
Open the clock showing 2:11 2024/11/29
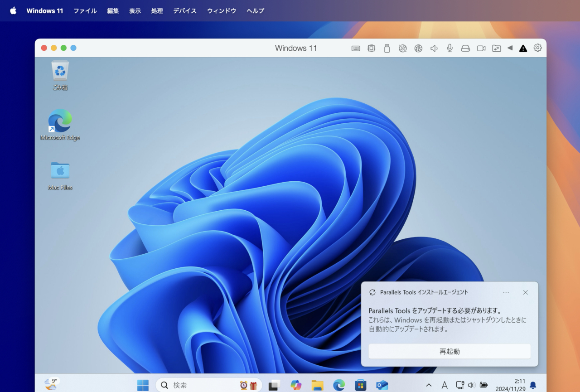pos(511,385)
